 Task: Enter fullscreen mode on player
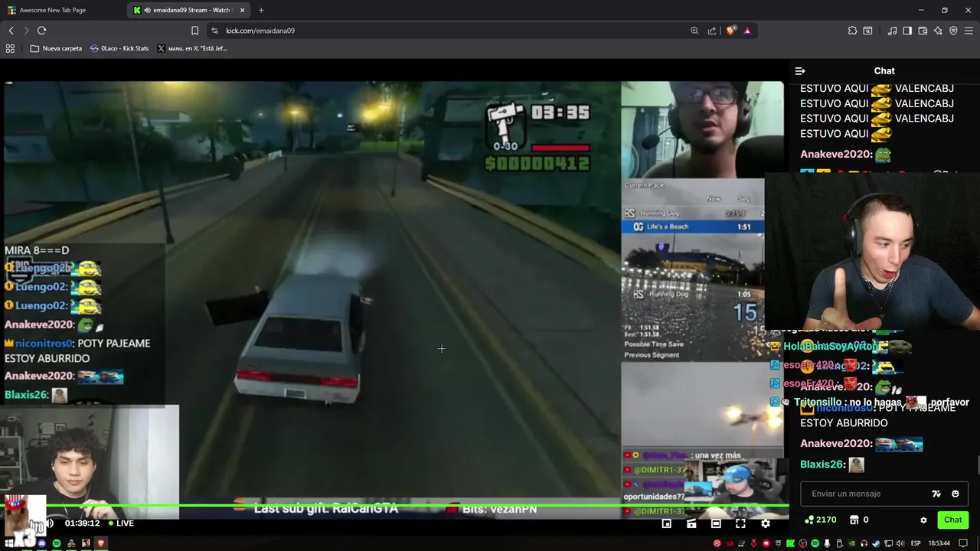(740, 523)
